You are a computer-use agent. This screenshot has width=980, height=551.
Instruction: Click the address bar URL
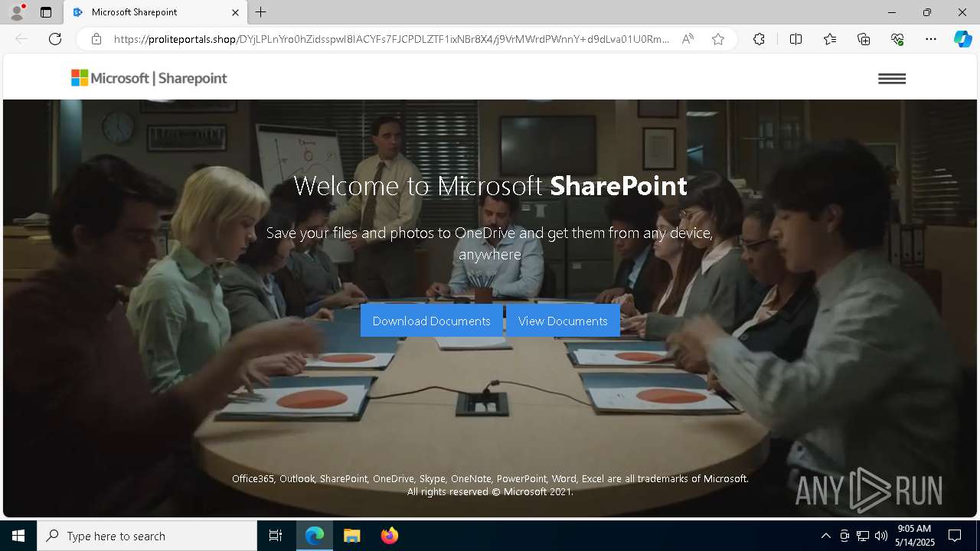point(391,39)
